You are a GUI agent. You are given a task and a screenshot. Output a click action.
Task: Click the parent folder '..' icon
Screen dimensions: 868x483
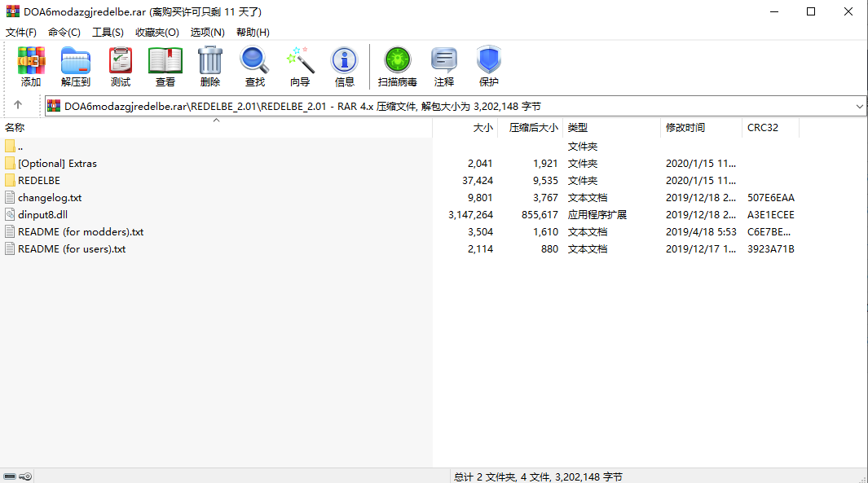click(x=10, y=146)
